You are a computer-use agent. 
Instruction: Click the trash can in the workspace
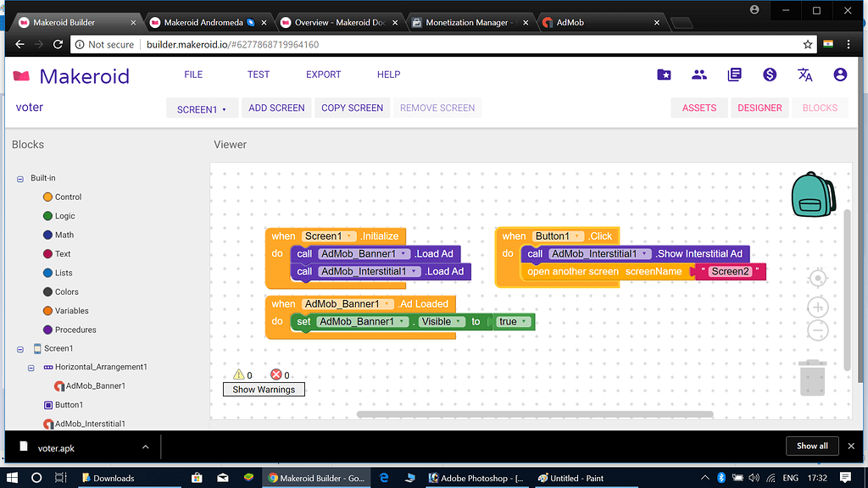(x=813, y=377)
